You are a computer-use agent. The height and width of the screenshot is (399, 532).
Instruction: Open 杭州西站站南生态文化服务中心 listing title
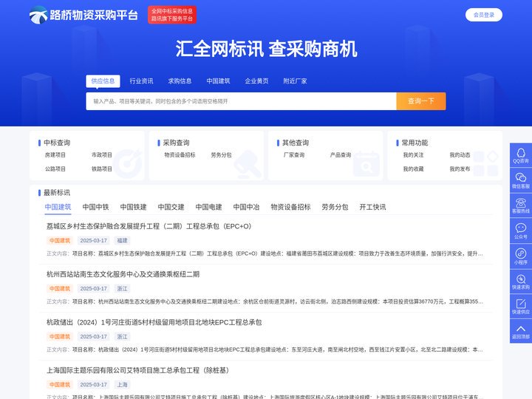point(123,274)
